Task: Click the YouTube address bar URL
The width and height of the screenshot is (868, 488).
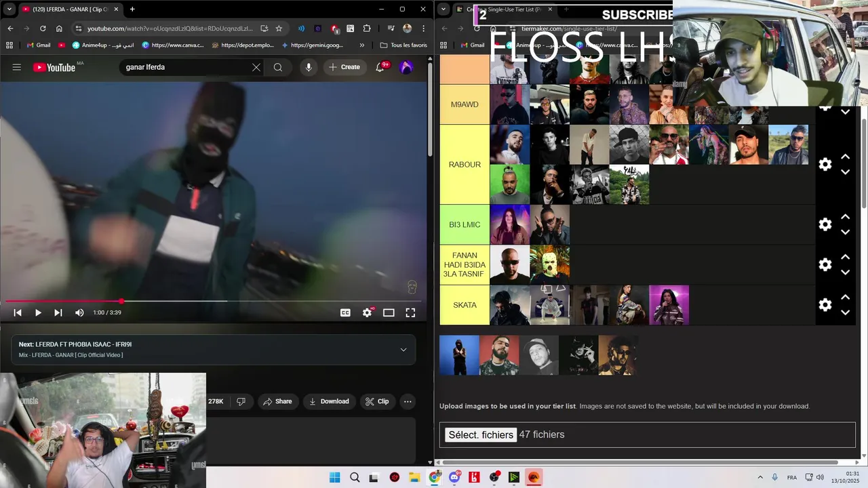Action: tap(170, 28)
